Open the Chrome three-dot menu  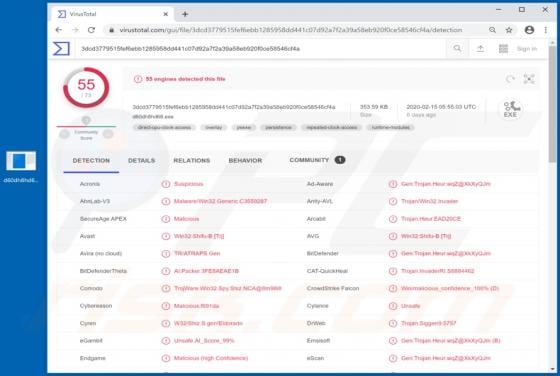point(546,30)
